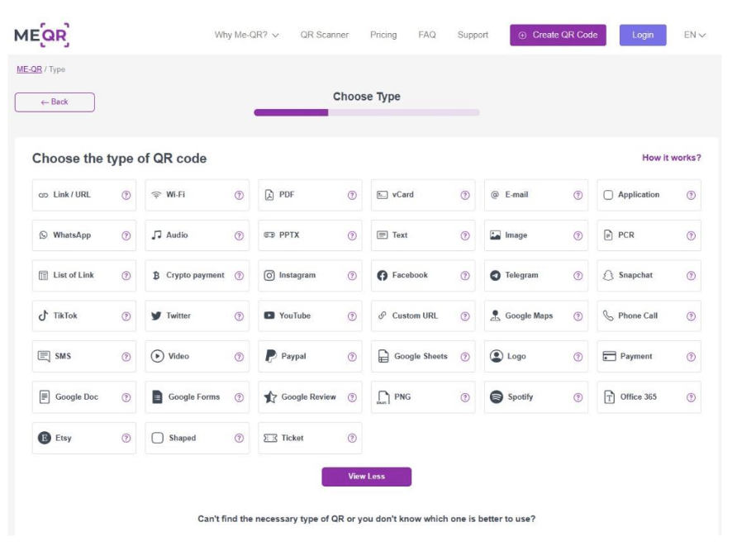Image resolution: width=732 pixels, height=560 pixels.
Task: Click the Login button
Action: [643, 35]
